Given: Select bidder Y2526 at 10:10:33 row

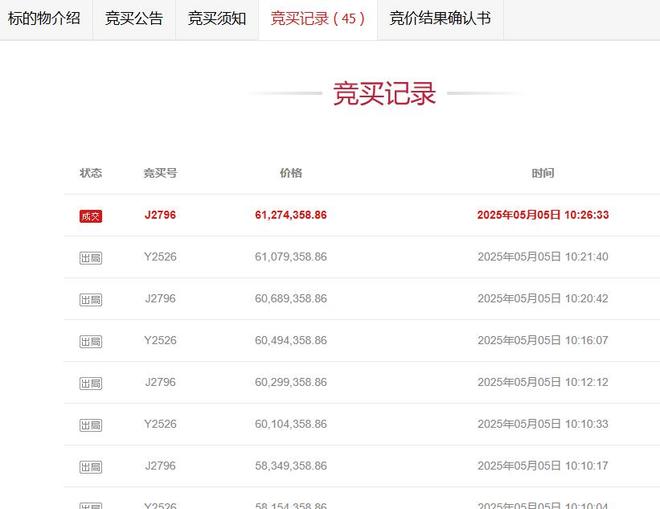Looking at the screenshot, I should pyautogui.click(x=160, y=424).
